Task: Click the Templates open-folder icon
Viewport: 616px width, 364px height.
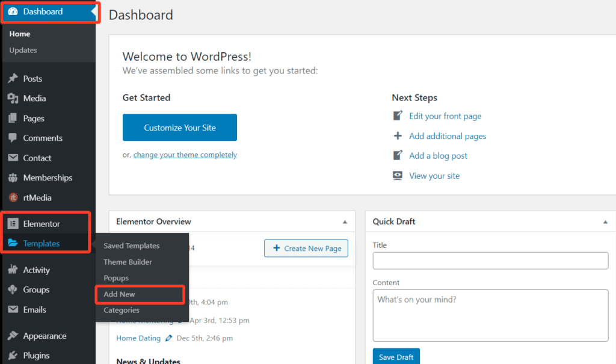Action: tap(13, 243)
